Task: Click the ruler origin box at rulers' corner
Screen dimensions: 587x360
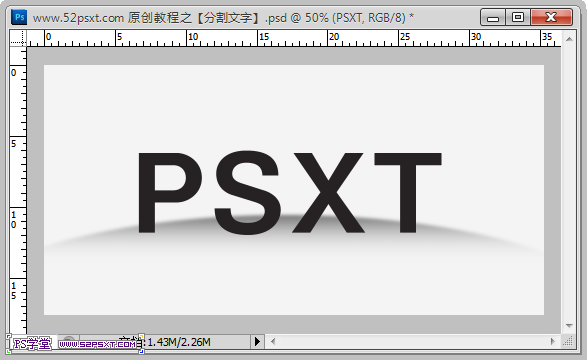Action: [x=18, y=38]
